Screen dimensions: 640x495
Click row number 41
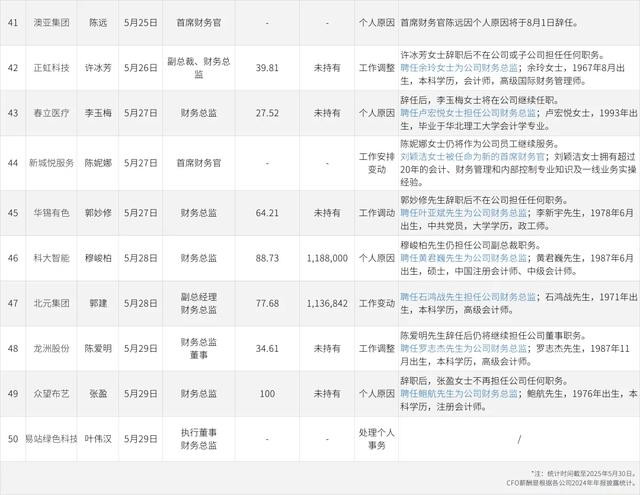coord(13,23)
